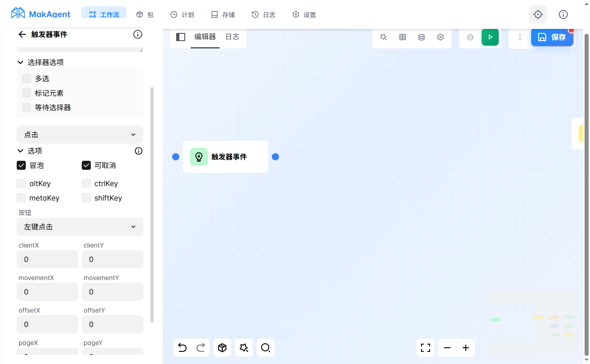Open the 点击 event type dropdown

(x=80, y=135)
